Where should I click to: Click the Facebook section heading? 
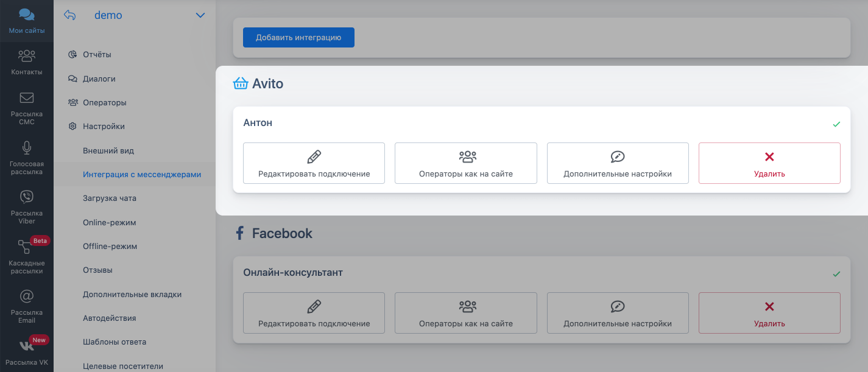[x=282, y=233]
